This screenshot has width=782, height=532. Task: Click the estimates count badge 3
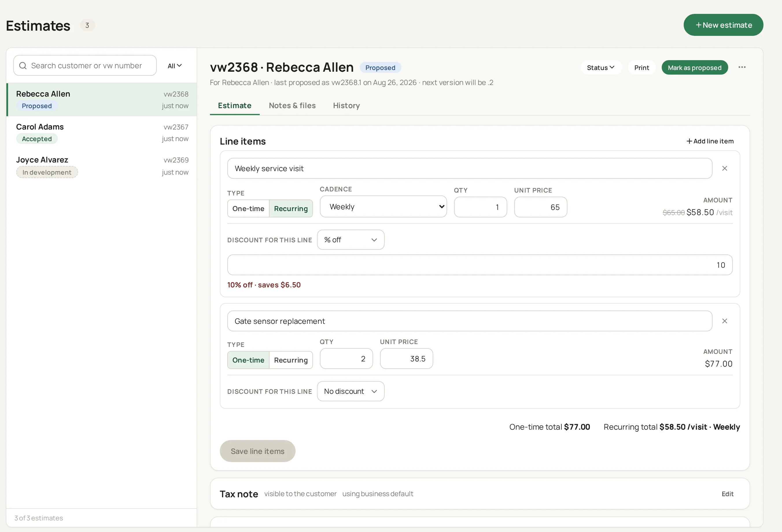(87, 25)
